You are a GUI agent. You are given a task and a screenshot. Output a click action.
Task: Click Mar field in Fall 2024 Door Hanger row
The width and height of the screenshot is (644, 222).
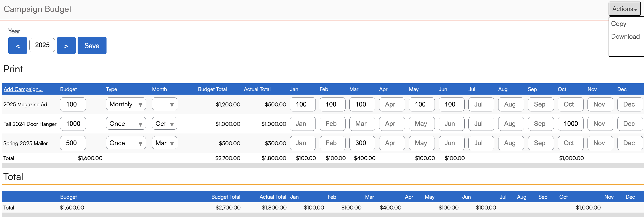click(x=362, y=124)
